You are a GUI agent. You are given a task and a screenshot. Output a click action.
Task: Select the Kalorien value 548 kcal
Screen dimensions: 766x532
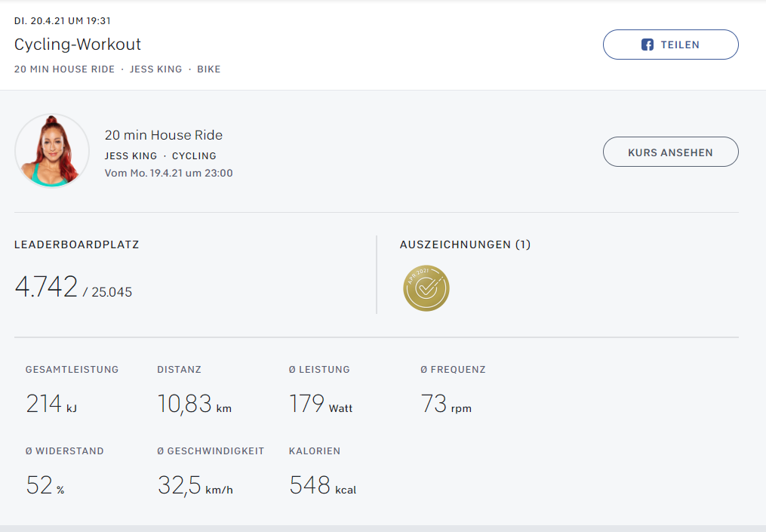coord(322,486)
